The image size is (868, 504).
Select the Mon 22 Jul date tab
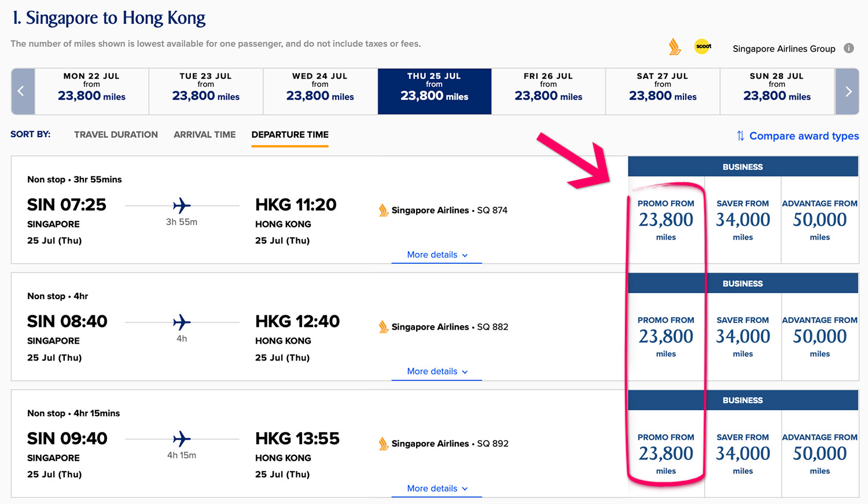coord(91,91)
